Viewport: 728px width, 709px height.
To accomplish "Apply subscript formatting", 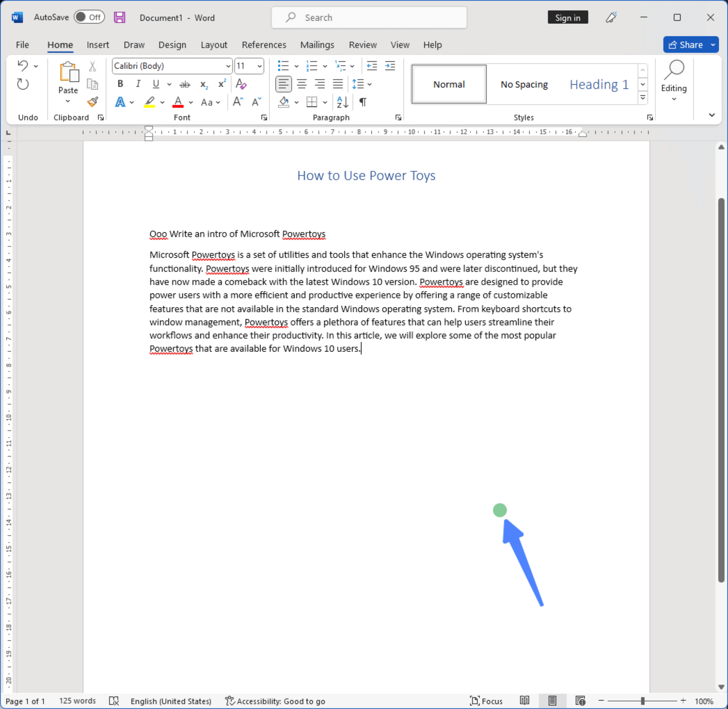I will [x=204, y=84].
